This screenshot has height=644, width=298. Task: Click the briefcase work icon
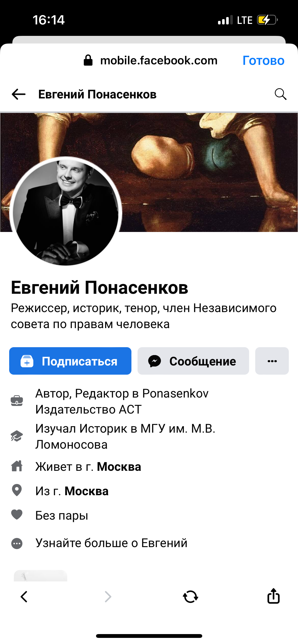point(17,401)
